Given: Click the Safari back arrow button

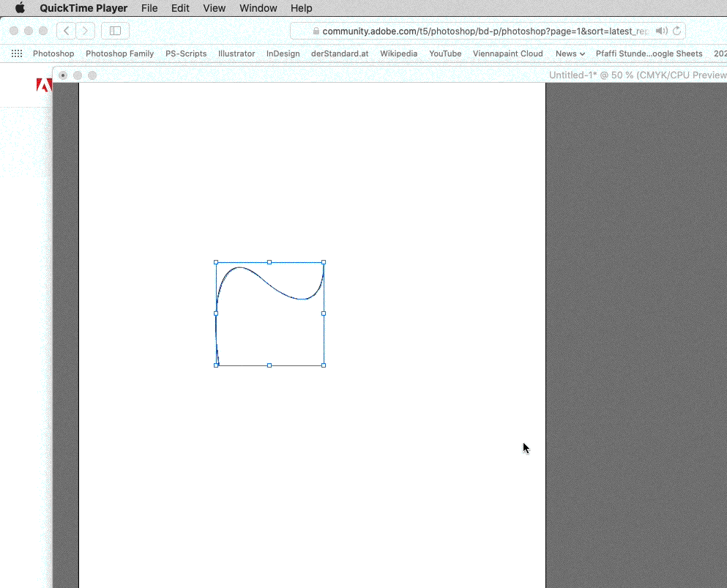Looking at the screenshot, I should pos(67,31).
